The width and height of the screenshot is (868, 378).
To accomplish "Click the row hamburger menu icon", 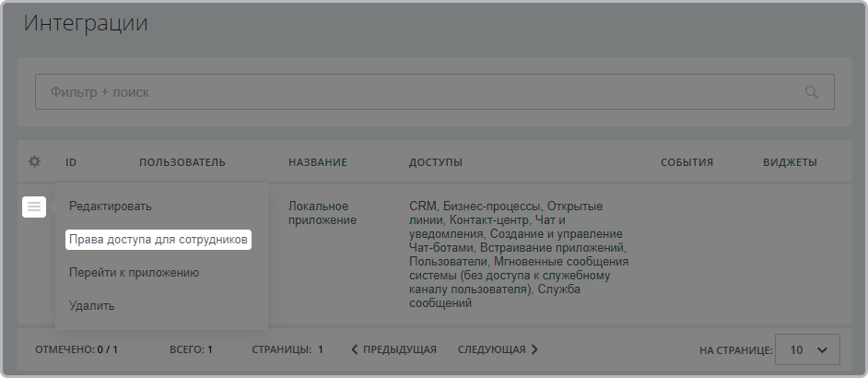I will pos(34,207).
